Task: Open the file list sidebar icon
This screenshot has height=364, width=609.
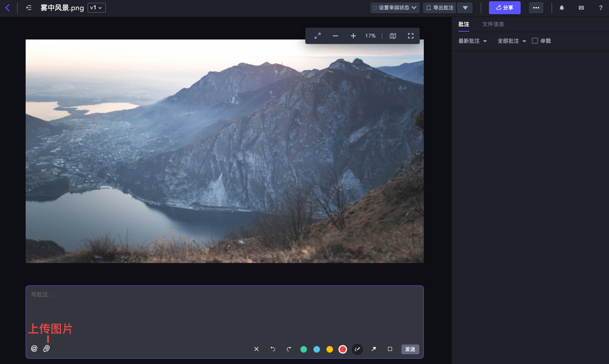Action: pyautogui.click(x=29, y=8)
